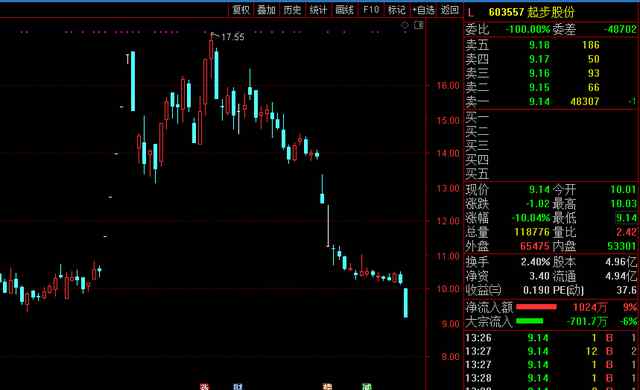Click the red 净流入额 bar
The width and height of the screenshot is (640, 390).
(536, 307)
